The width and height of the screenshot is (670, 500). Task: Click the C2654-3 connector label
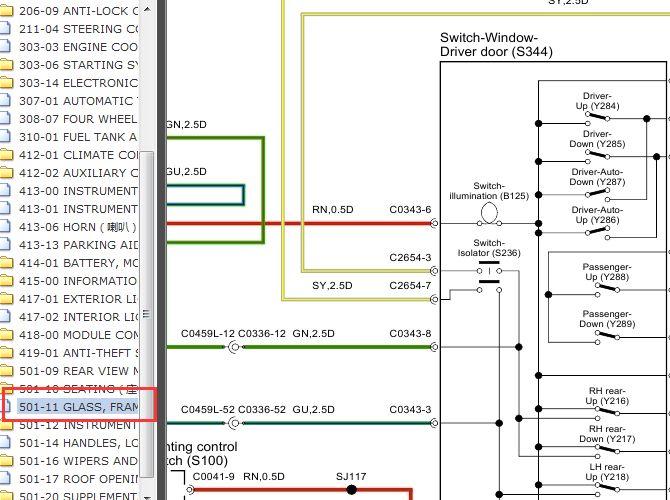pos(410,257)
